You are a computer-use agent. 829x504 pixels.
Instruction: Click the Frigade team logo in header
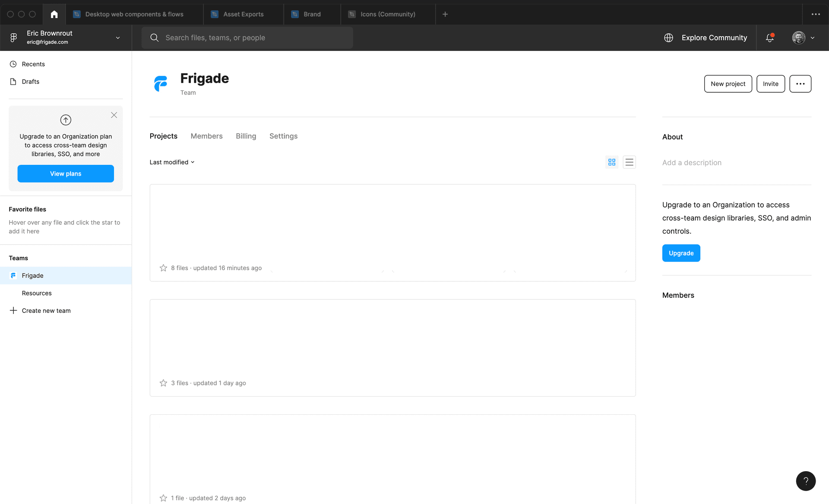click(161, 83)
